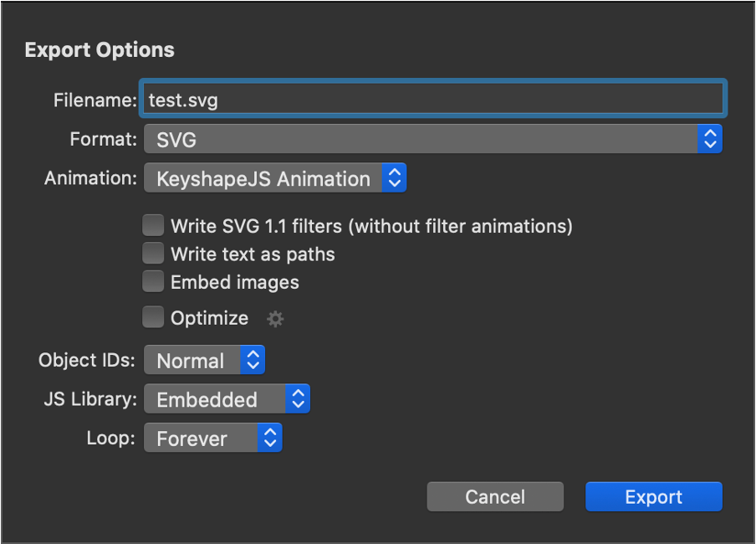The image size is (756, 544).
Task: Tick the Write text as paths checkbox
Action: [153, 254]
